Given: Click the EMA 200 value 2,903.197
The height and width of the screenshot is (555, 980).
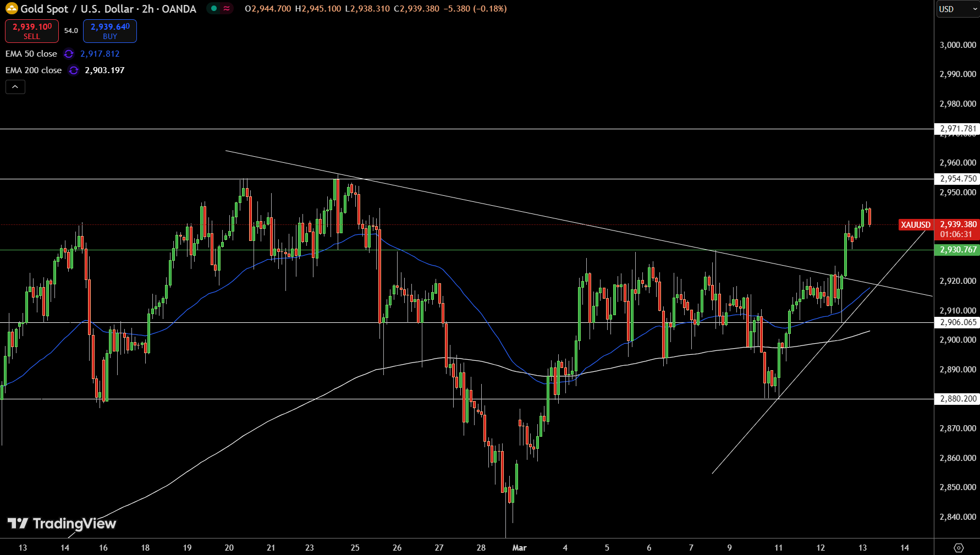Looking at the screenshot, I should tap(104, 70).
